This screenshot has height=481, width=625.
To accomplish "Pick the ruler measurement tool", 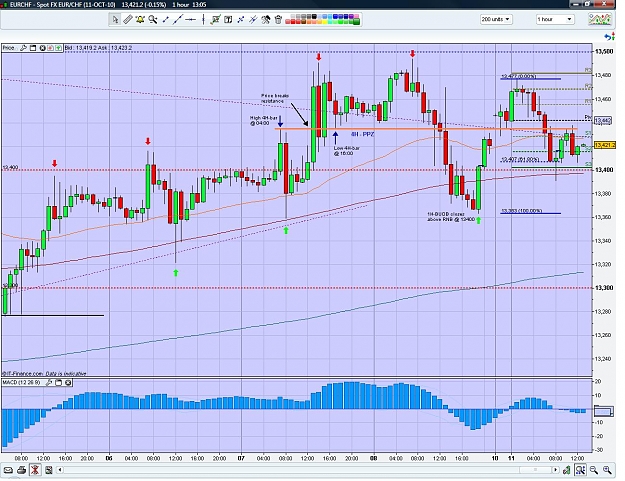I will [x=128, y=19].
